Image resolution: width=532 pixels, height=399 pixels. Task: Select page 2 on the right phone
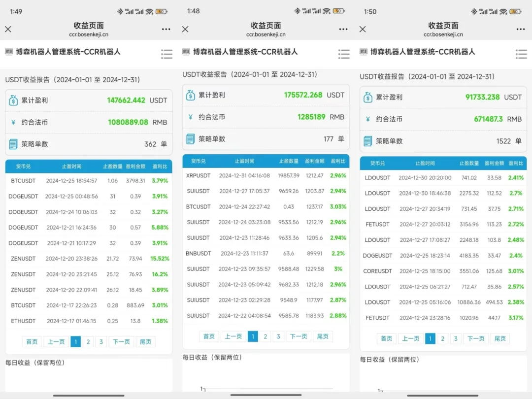(443, 338)
